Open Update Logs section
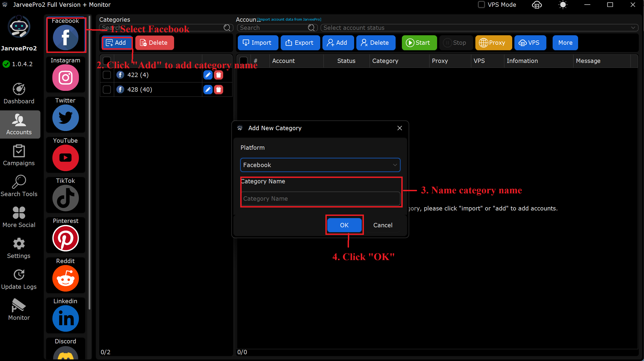 pyautogui.click(x=19, y=279)
